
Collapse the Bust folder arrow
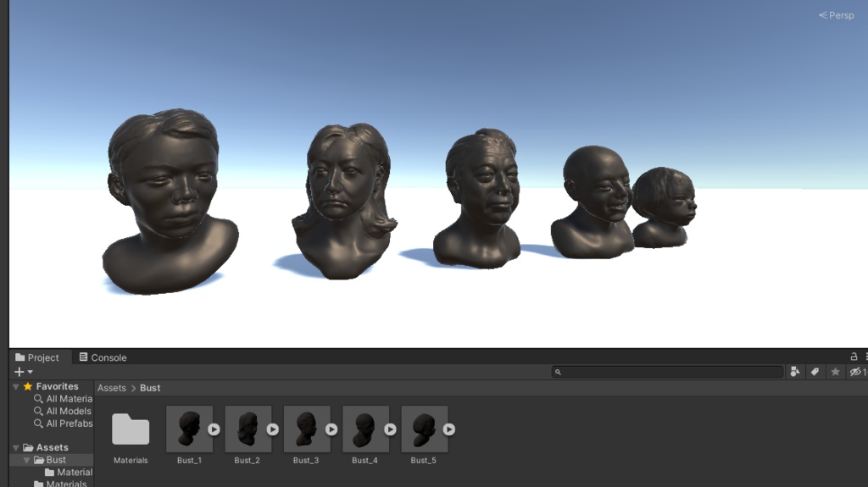[26, 460]
